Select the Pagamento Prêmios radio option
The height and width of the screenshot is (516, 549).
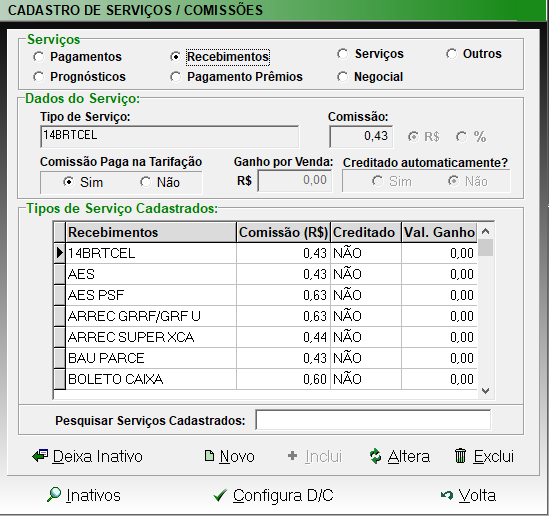point(175,77)
